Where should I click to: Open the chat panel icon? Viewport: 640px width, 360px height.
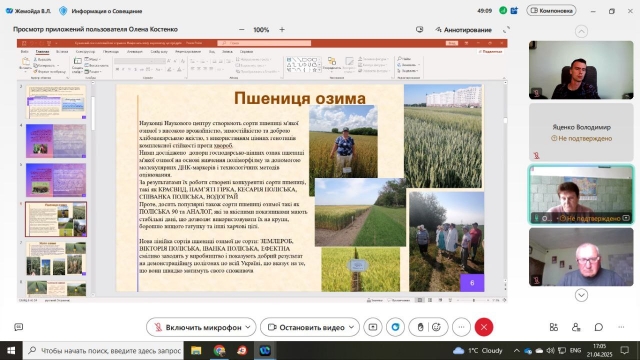click(599, 327)
